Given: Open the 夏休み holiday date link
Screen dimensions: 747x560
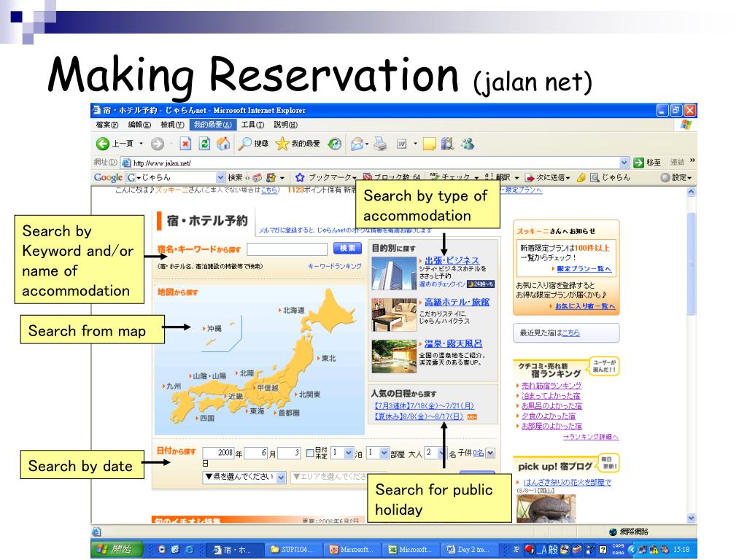Looking at the screenshot, I should tap(419, 416).
